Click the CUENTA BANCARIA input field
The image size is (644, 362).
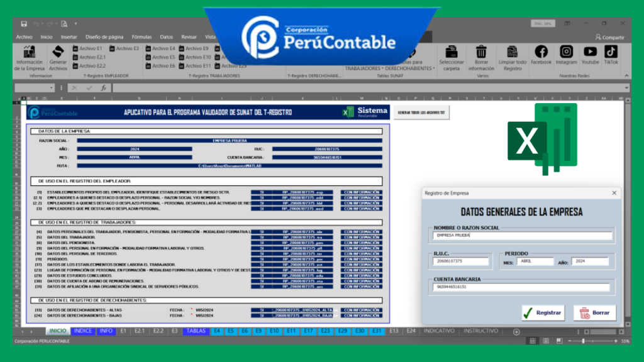(x=521, y=287)
